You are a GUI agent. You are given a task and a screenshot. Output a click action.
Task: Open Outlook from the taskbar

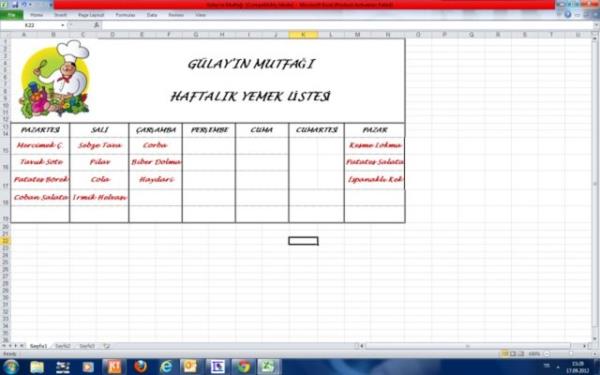point(190,367)
